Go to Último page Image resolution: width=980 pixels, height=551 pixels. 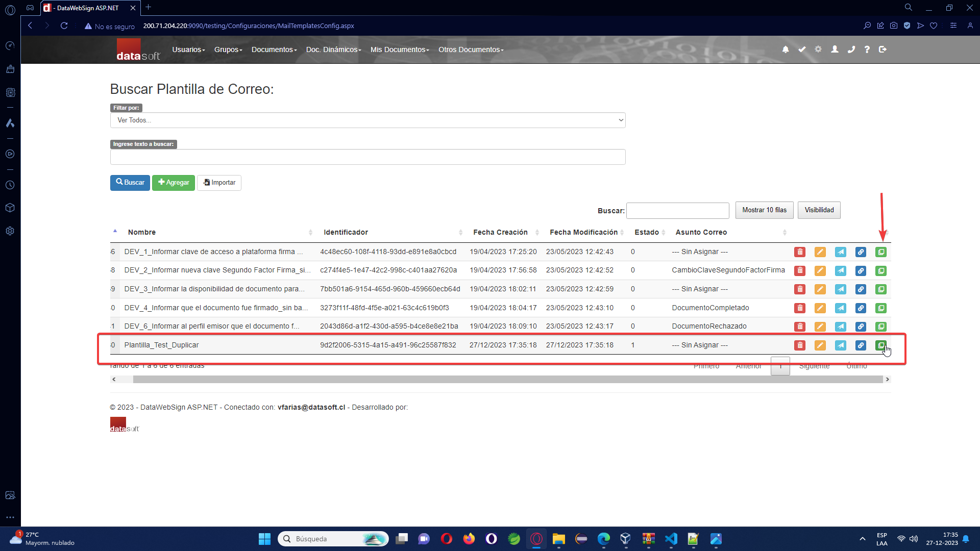coord(856,366)
